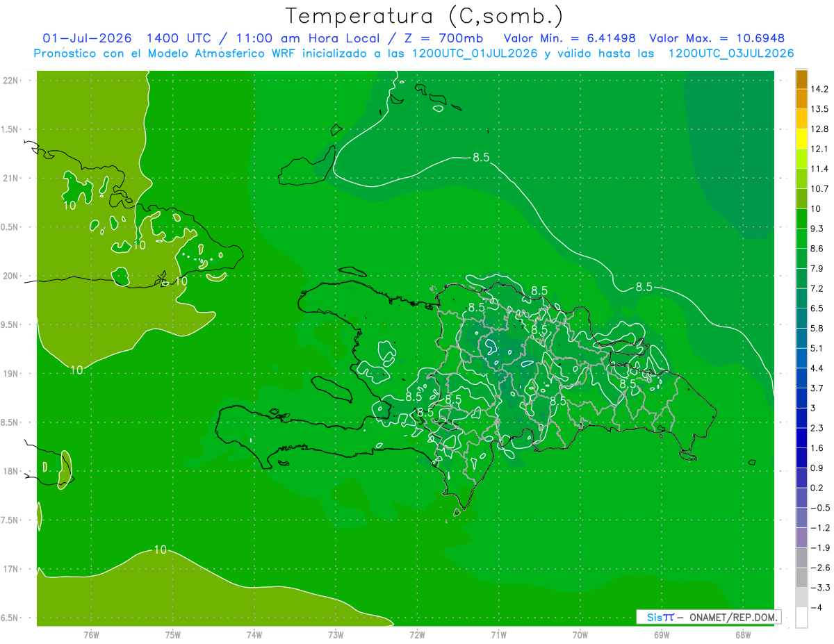Click the "2.3" color scale label
Viewport: 834px width, 644px height.
(818, 428)
